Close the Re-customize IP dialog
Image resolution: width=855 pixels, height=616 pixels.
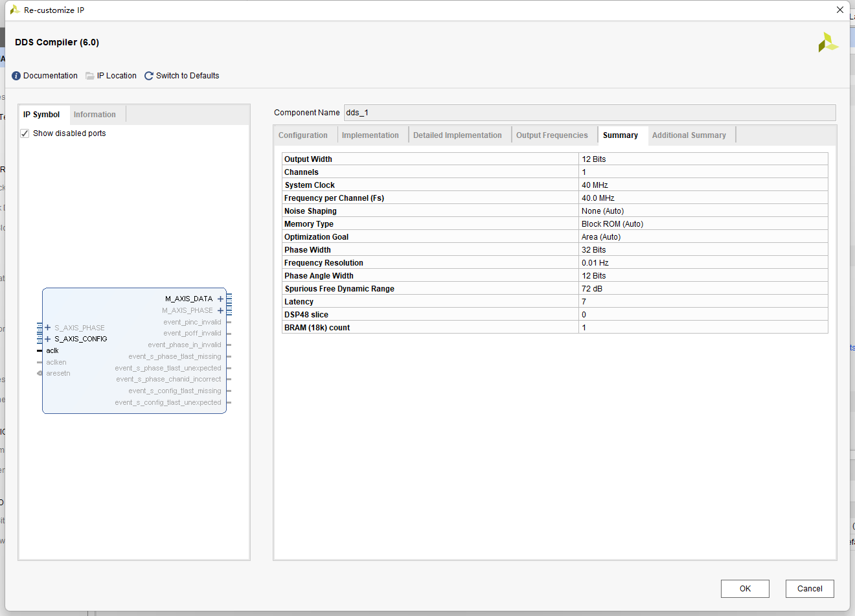(840, 10)
